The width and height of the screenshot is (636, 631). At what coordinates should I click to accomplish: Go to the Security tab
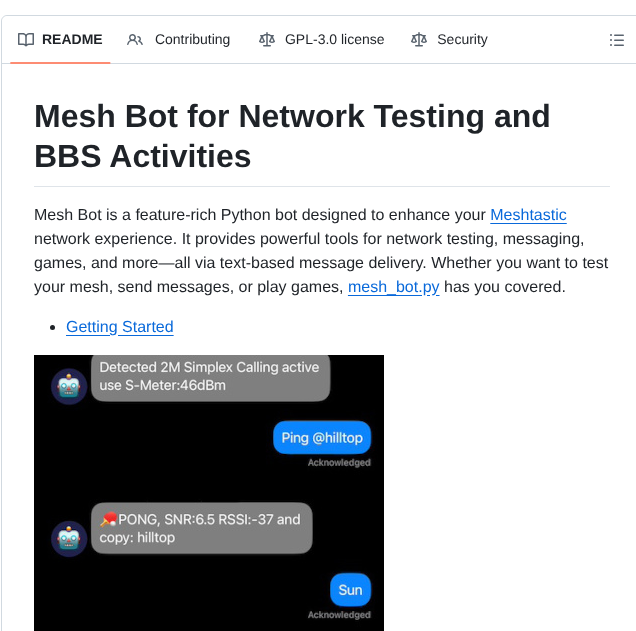[x=462, y=40]
